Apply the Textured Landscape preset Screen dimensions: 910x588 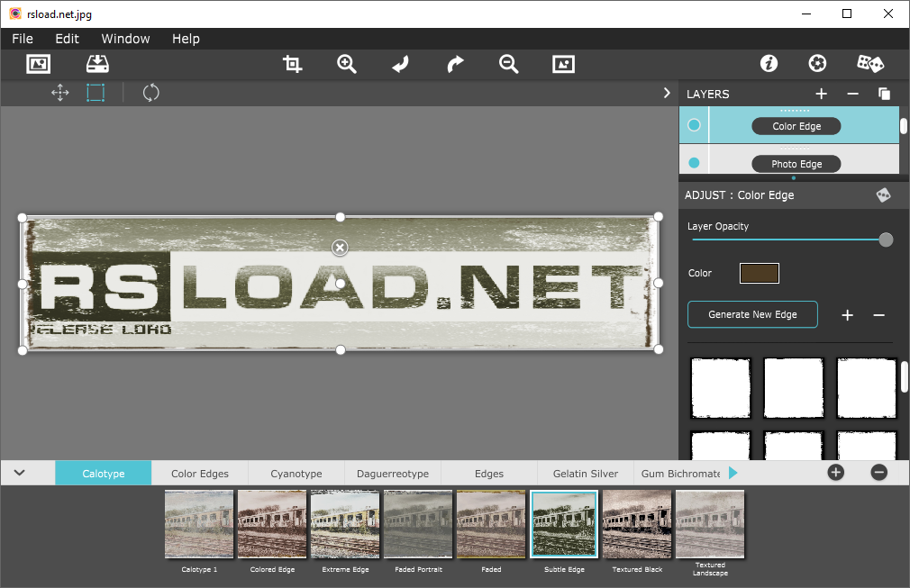(710, 524)
